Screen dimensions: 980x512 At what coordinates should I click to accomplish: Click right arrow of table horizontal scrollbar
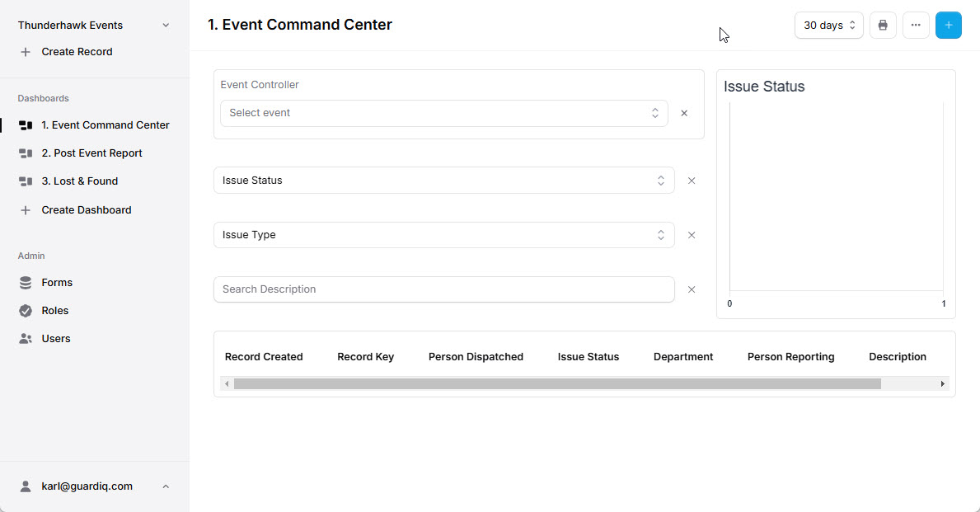[943, 384]
